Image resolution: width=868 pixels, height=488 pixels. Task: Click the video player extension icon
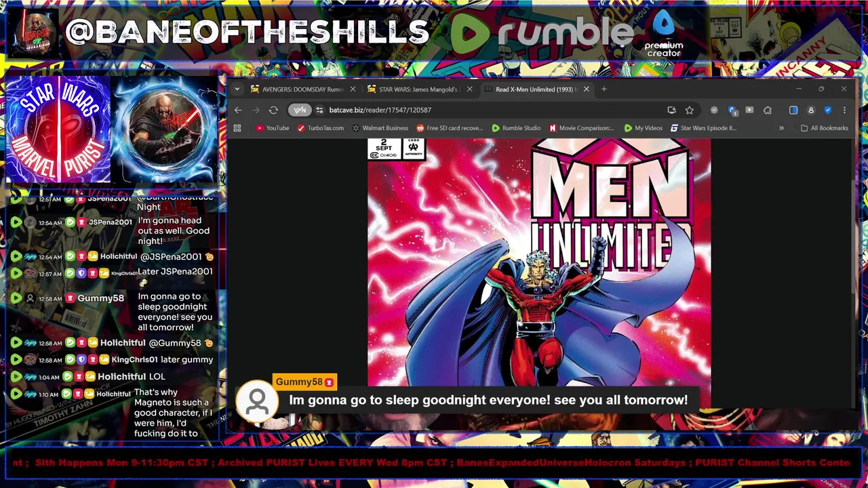click(x=749, y=110)
